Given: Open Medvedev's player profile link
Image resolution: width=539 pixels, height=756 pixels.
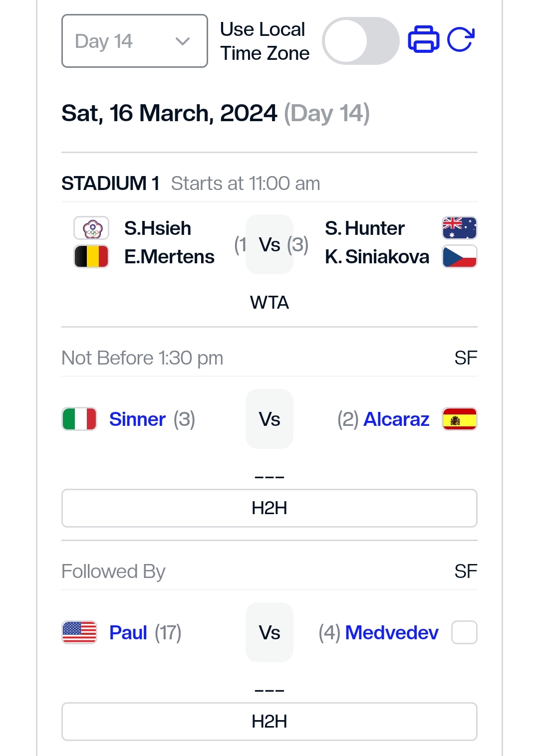Looking at the screenshot, I should pyautogui.click(x=392, y=633).
